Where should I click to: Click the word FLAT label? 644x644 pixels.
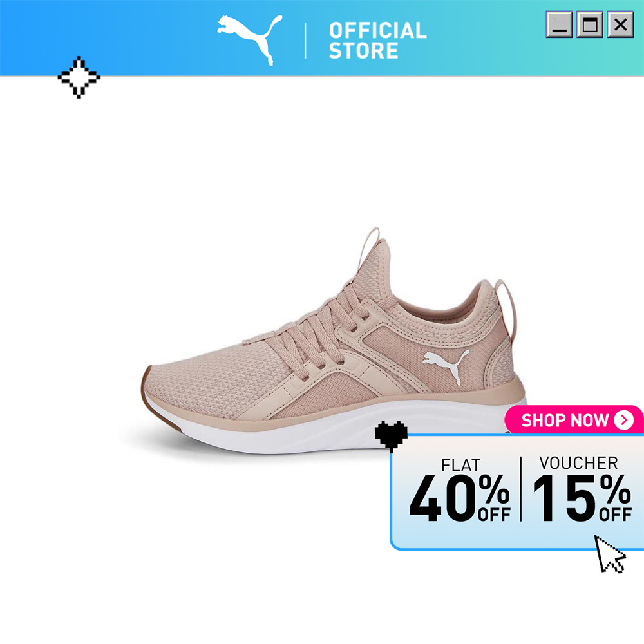pos(460,465)
